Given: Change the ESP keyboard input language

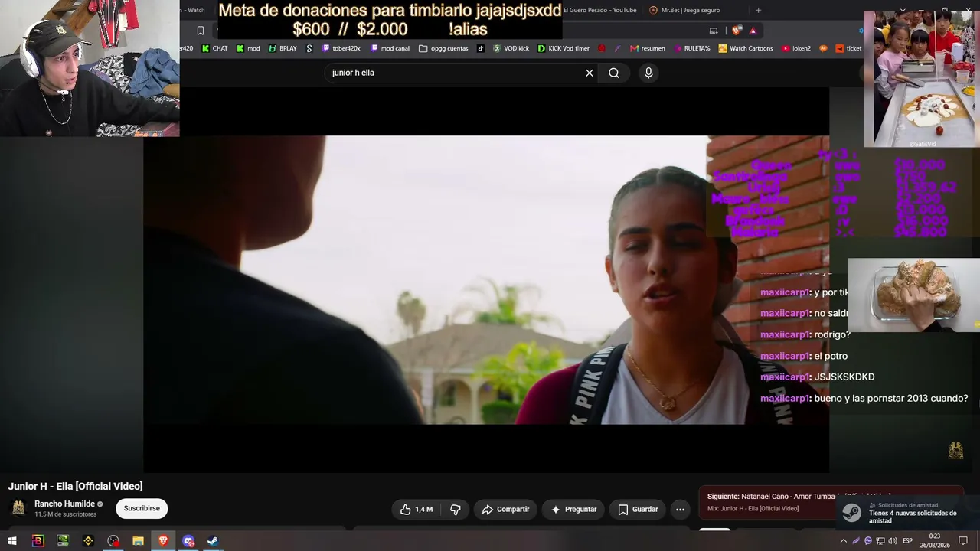Looking at the screenshot, I should [907, 541].
